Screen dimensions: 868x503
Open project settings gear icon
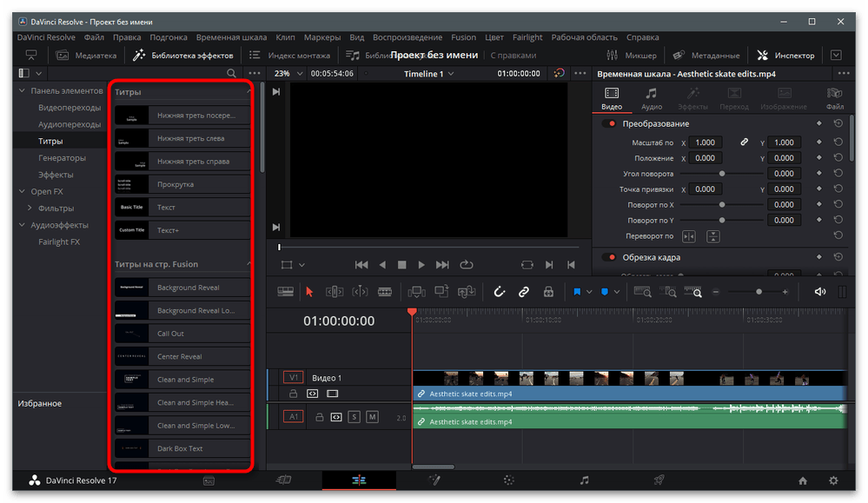click(x=833, y=480)
